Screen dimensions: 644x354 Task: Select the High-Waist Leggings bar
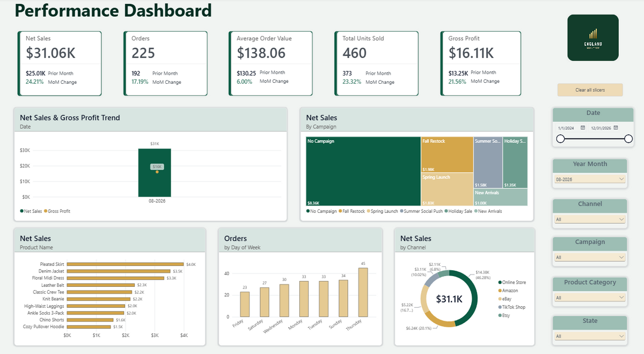click(x=97, y=306)
